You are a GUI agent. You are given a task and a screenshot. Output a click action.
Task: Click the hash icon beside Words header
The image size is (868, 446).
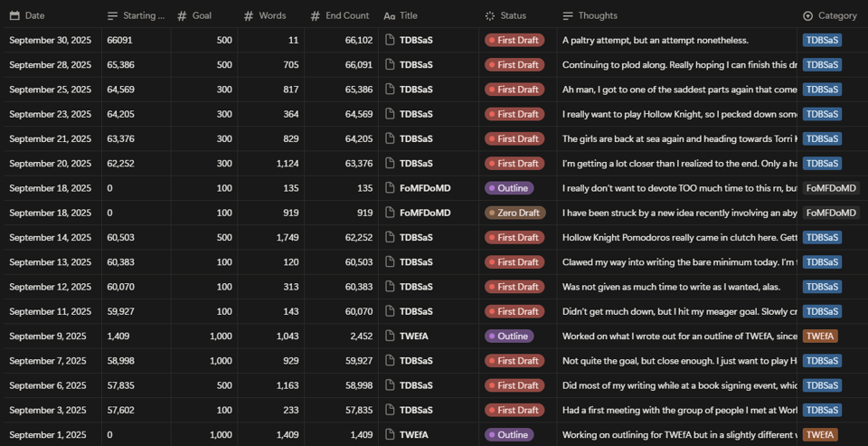(x=249, y=15)
